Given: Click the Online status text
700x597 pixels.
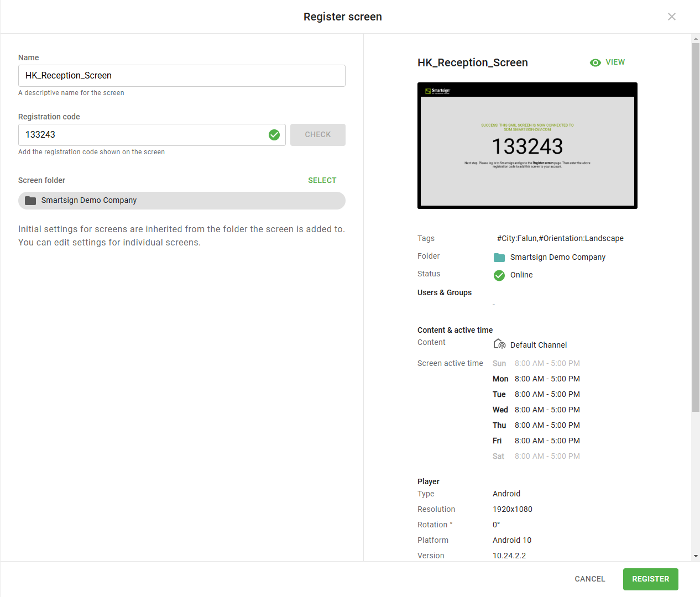Looking at the screenshot, I should (x=521, y=275).
